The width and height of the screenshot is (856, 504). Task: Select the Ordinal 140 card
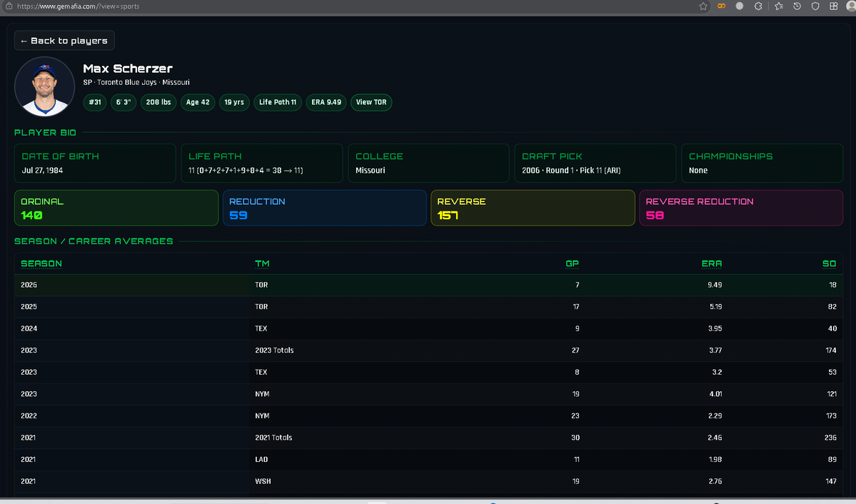(116, 208)
